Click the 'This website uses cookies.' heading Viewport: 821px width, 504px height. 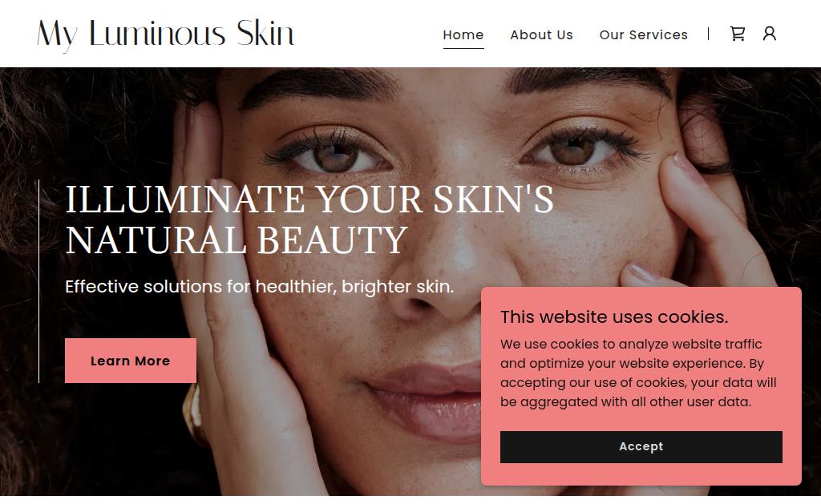coord(613,317)
